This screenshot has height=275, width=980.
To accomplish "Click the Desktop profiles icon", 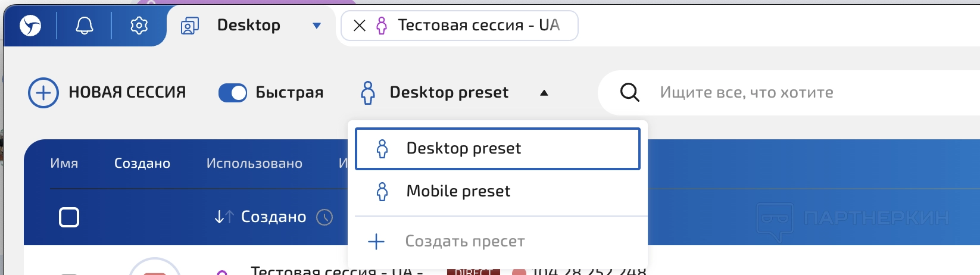I will pos(190,26).
